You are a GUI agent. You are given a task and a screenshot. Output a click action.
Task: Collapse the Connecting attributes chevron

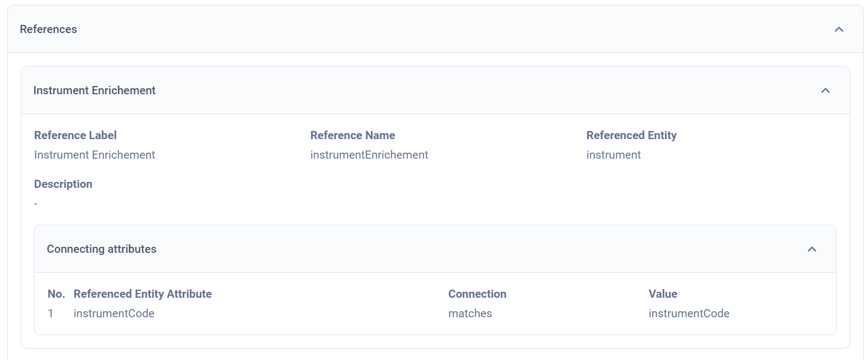812,249
